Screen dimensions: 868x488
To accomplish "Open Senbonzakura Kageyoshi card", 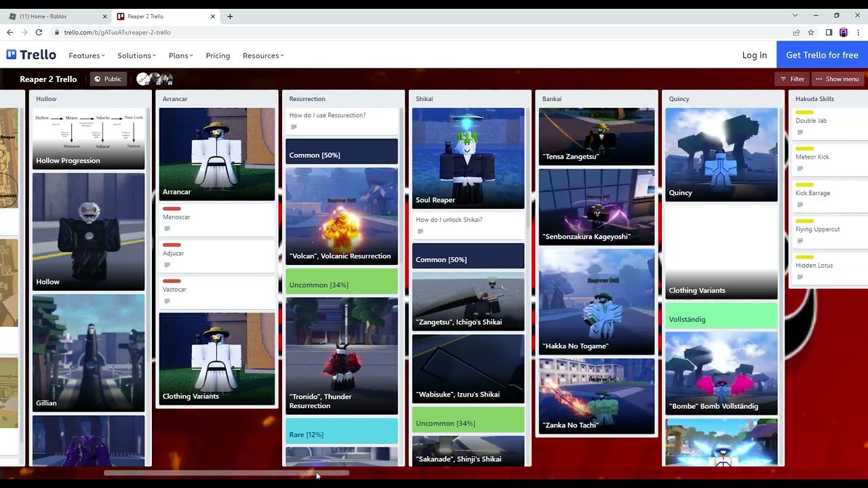I will 597,207.
